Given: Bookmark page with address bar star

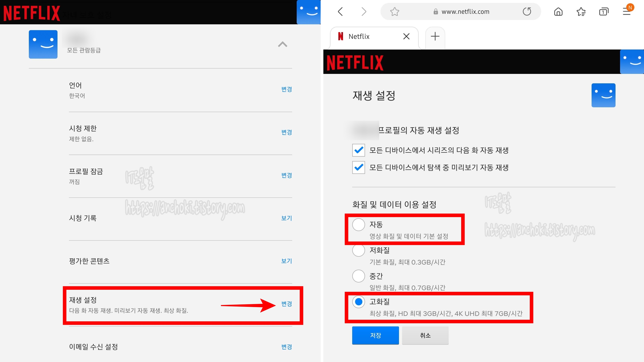Looking at the screenshot, I should (x=394, y=11).
